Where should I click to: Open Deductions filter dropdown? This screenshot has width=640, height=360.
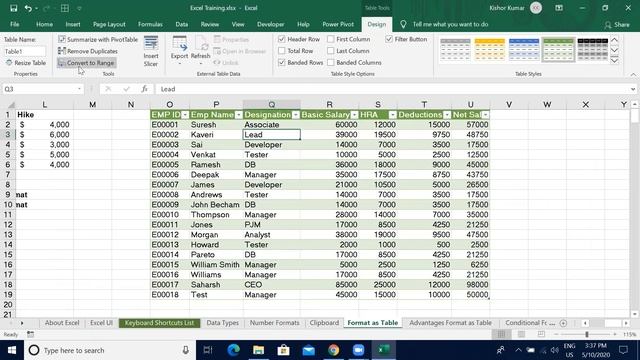click(447, 115)
